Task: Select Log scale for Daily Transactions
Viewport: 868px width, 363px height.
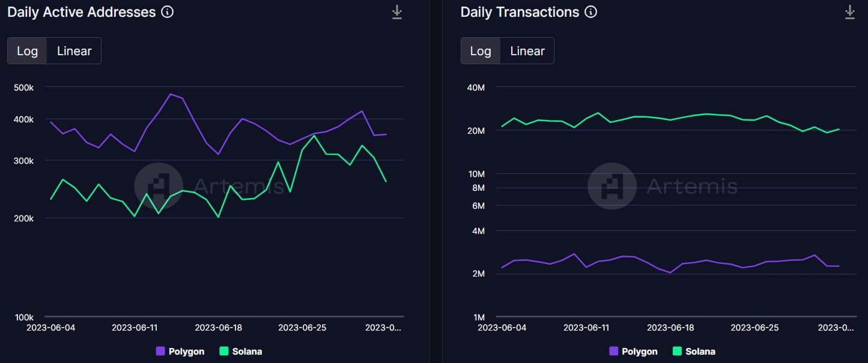Action: pyautogui.click(x=481, y=51)
